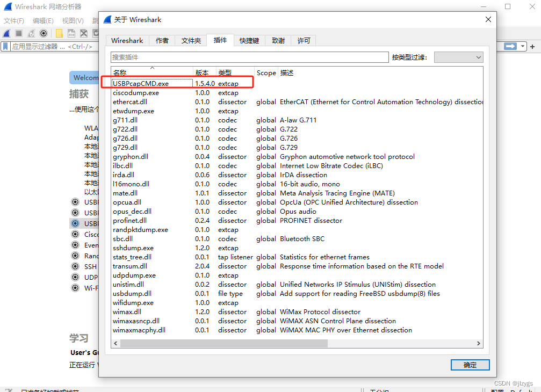
Task: Click the 搜索插件 search field
Action: tap(250, 57)
